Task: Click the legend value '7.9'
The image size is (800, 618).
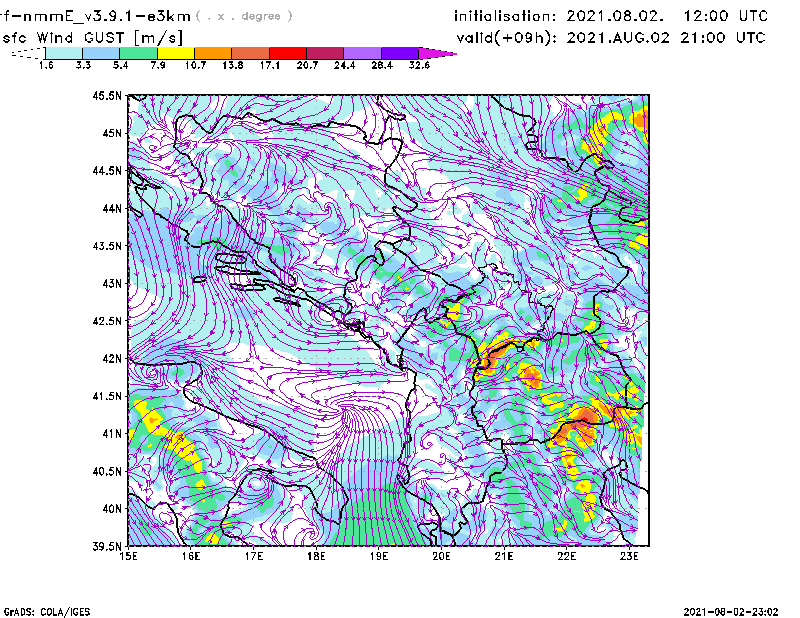Action: [x=158, y=65]
